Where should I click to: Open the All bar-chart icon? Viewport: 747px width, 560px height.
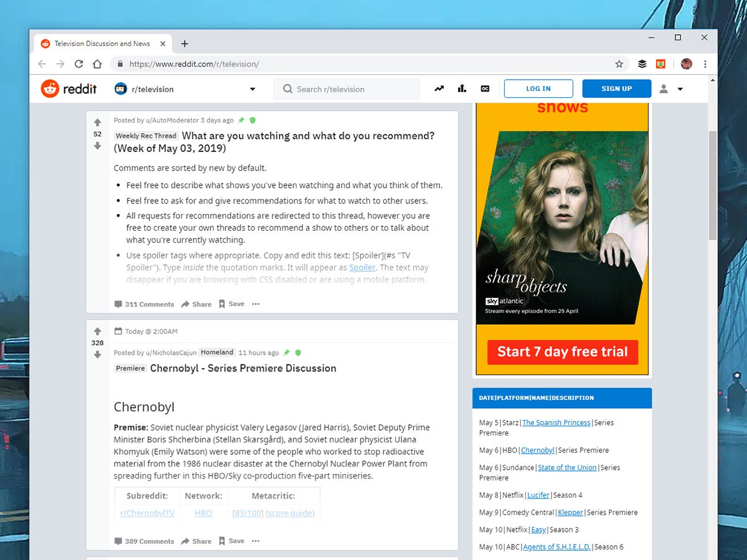click(462, 89)
